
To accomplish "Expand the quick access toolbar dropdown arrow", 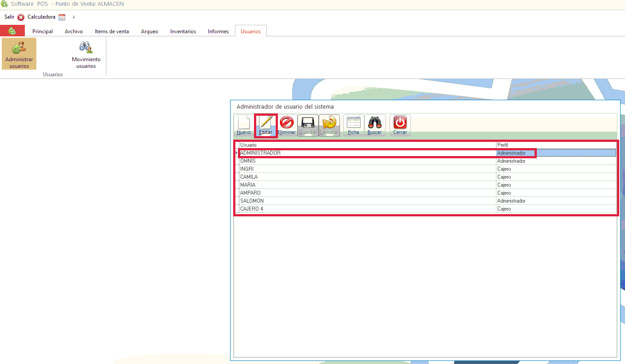I will click(74, 17).
